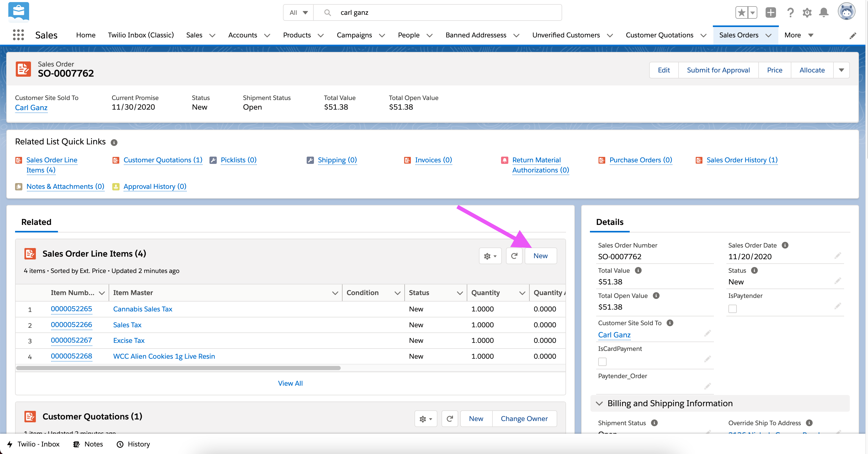Open the Help question mark icon
The width and height of the screenshot is (868, 454).
[x=790, y=13]
